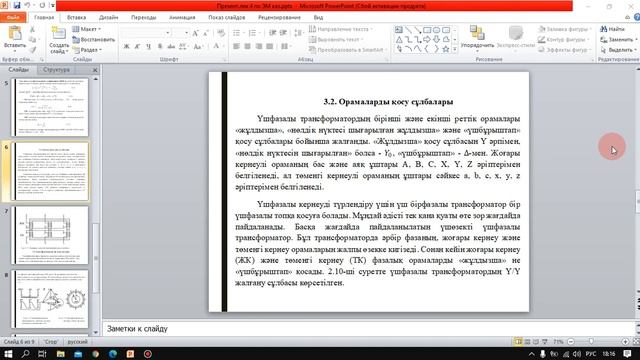Click the Файл file button
The image size is (640, 360).
tap(13, 18)
